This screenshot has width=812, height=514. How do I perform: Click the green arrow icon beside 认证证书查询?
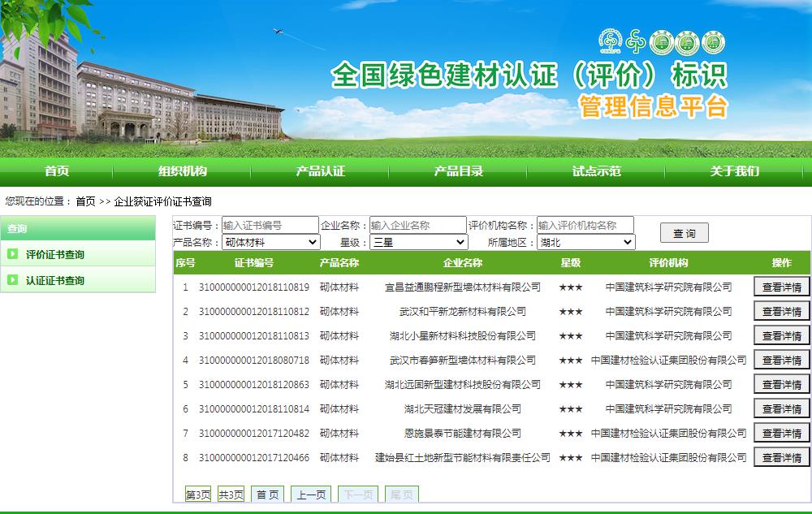(x=12, y=280)
